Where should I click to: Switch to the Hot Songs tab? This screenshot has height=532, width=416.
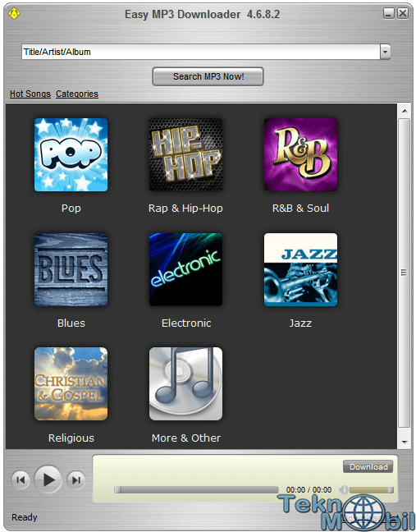[30, 94]
